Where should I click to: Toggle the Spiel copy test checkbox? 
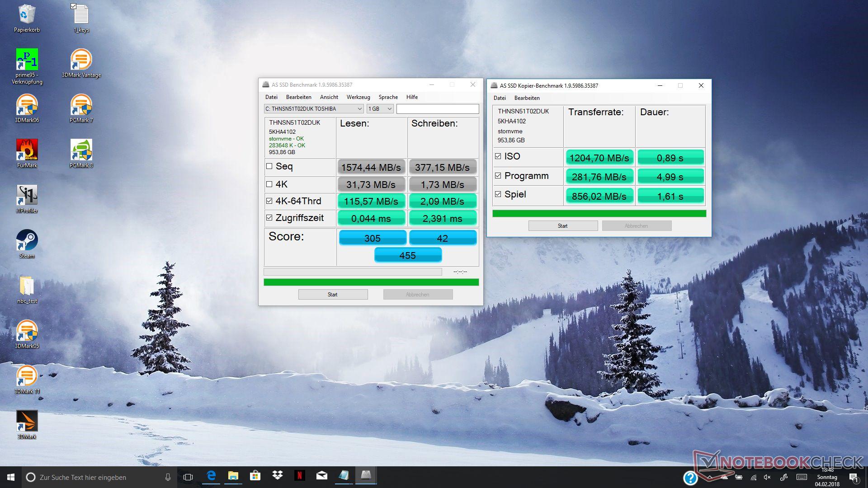(x=498, y=194)
